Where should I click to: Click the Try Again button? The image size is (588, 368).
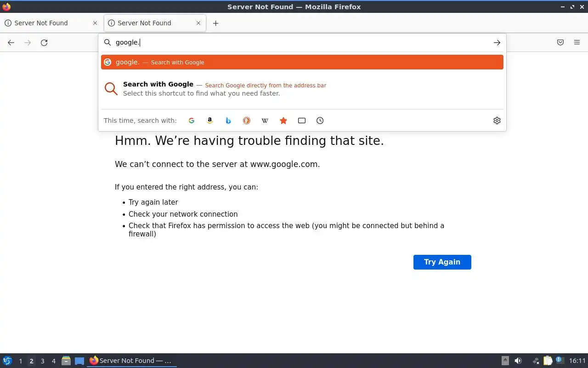(442, 262)
